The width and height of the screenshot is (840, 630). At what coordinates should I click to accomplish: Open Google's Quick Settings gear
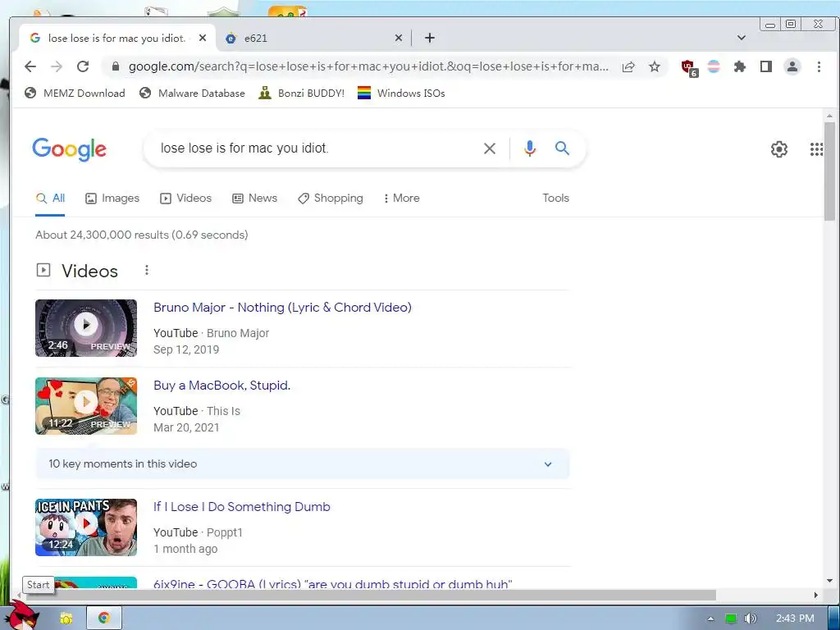pyautogui.click(x=779, y=149)
